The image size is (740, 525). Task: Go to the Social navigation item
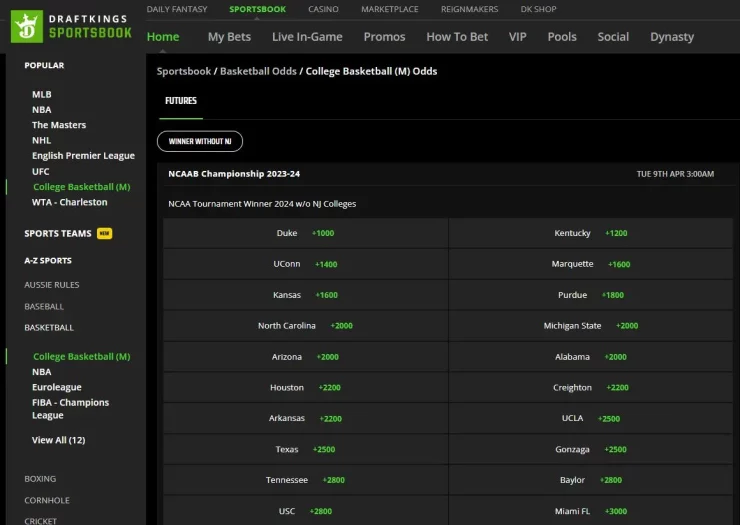coord(613,37)
